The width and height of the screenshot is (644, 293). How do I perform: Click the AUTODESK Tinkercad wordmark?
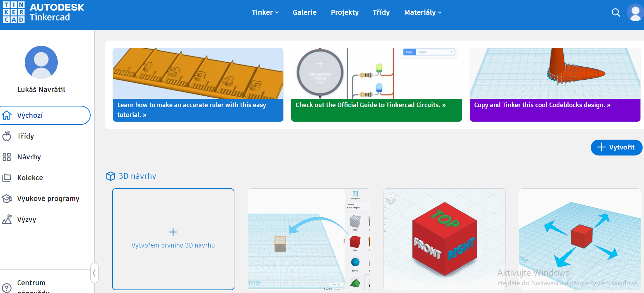pyautogui.click(x=57, y=12)
